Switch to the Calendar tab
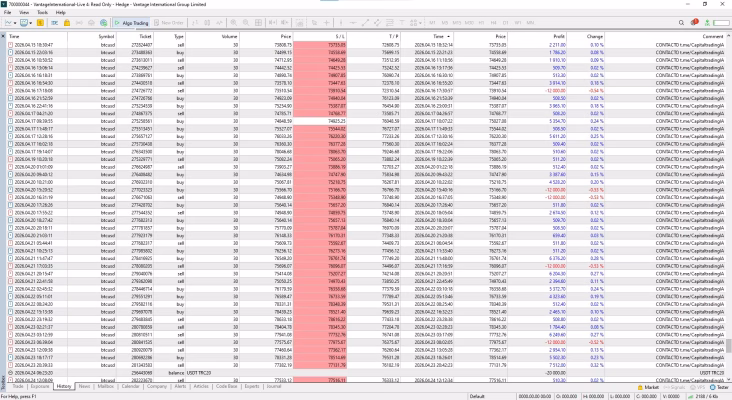The image size is (732, 400). pos(131,386)
